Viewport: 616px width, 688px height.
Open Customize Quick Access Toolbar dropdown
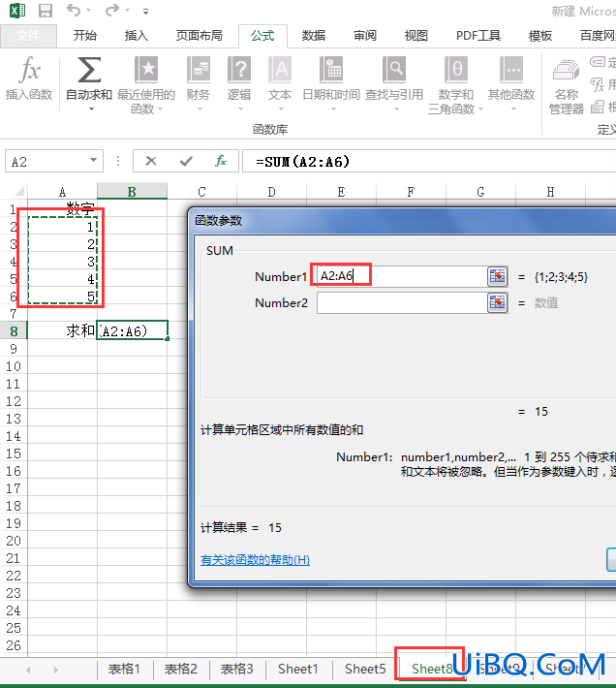coord(145,12)
